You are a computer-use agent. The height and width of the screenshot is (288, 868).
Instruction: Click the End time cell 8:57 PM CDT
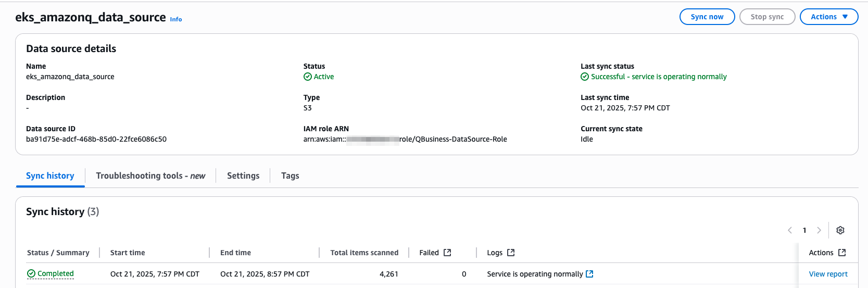pos(265,274)
